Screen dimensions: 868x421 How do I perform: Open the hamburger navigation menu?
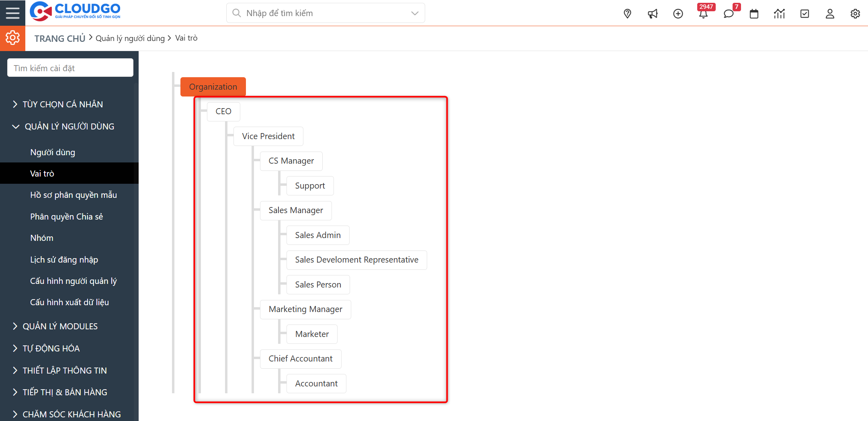[x=12, y=12]
